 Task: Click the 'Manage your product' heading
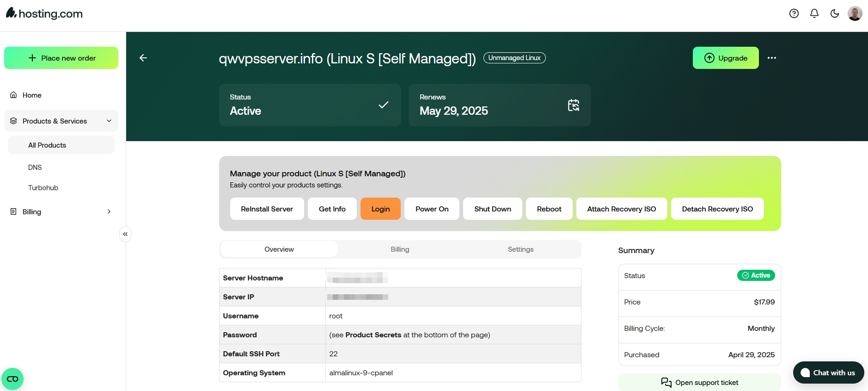(318, 174)
